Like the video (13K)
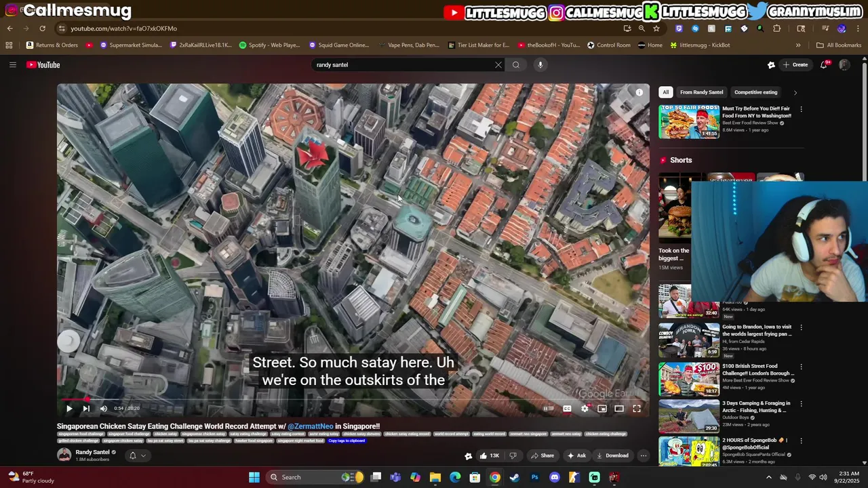Image resolution: width=868 pixels, height=488 pixels. click(489, 455)
